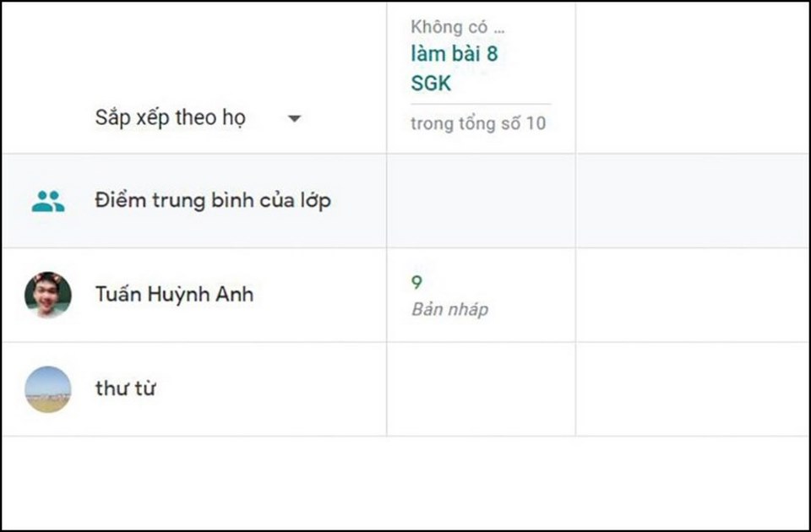811x532 pixels.
Task: Click the blank area below the thư từ row
Action: 405,481
